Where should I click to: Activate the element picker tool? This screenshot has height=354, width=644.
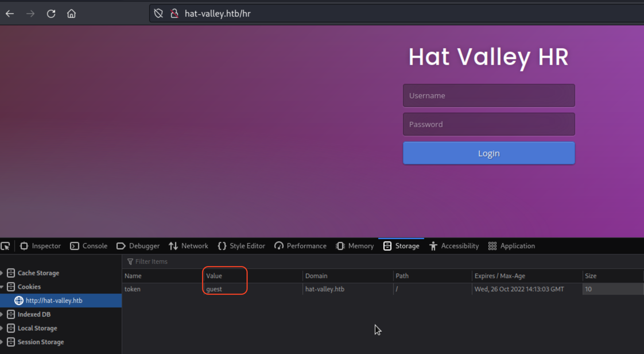click(x=5, y=246)
